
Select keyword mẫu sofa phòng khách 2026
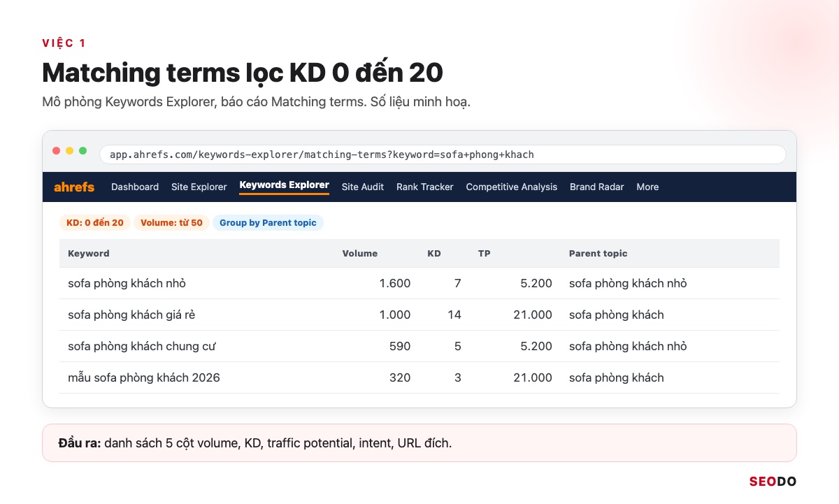(x=144, y=377)
